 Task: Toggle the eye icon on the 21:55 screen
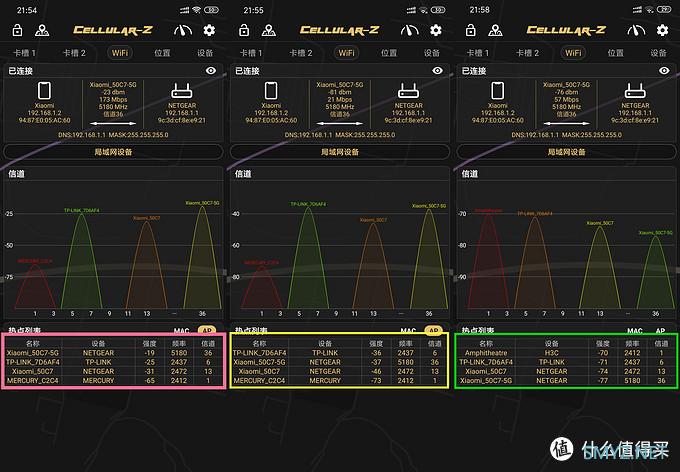(x=438, y=70)
